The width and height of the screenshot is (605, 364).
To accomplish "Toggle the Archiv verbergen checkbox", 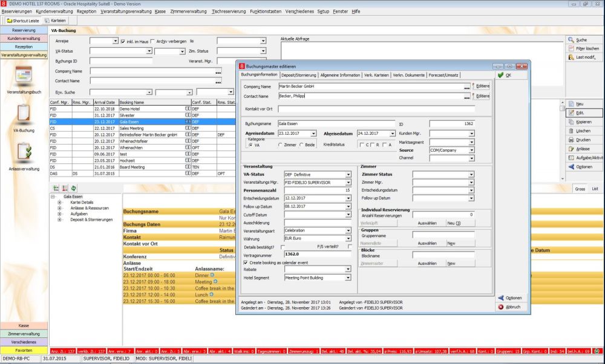I will [x=152, y=41].
